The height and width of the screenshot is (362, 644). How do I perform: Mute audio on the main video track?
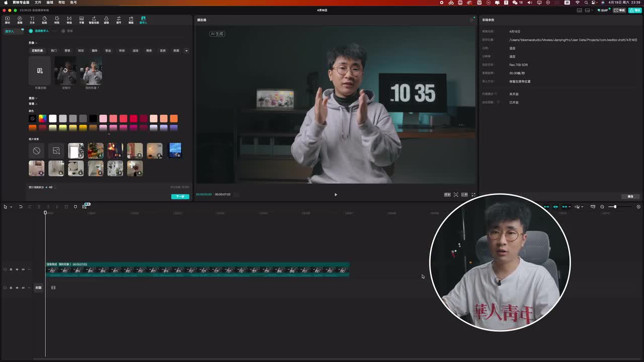pyautogui.click(x=23, y=269)
